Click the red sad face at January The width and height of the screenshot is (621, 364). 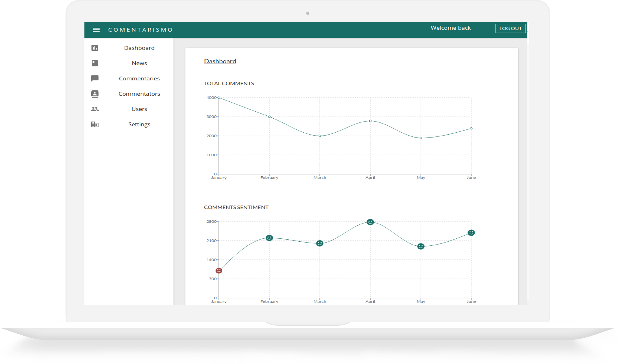[219, 270]
